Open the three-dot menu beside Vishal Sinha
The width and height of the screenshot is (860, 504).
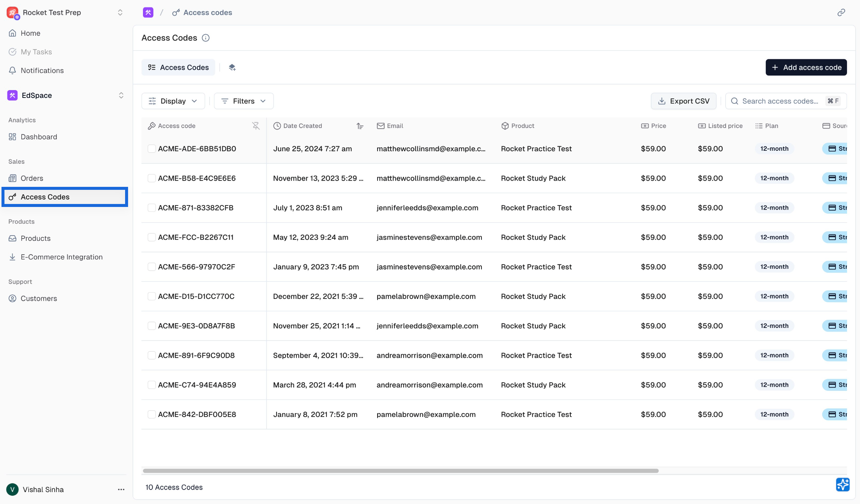click(121, 489)
